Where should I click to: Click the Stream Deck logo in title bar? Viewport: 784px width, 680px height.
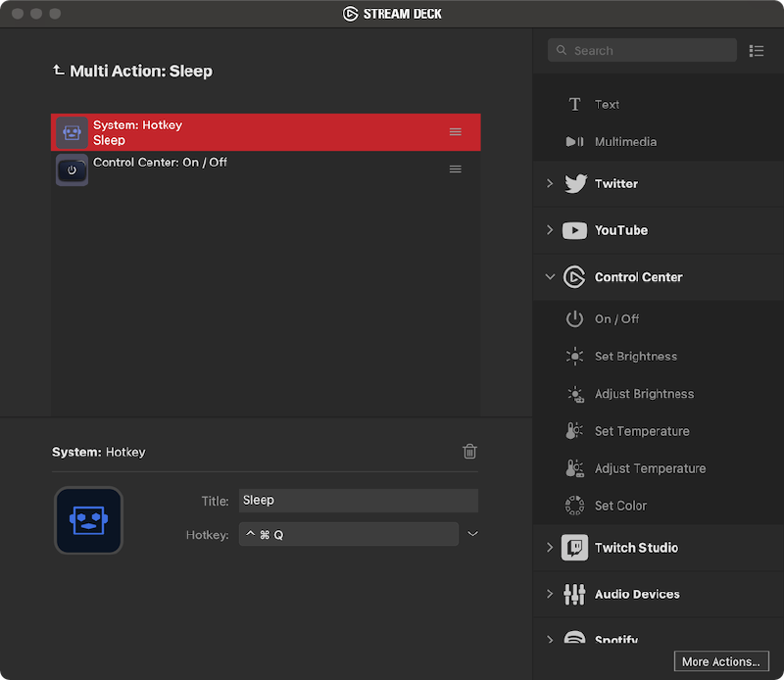[x=350, y=14]
